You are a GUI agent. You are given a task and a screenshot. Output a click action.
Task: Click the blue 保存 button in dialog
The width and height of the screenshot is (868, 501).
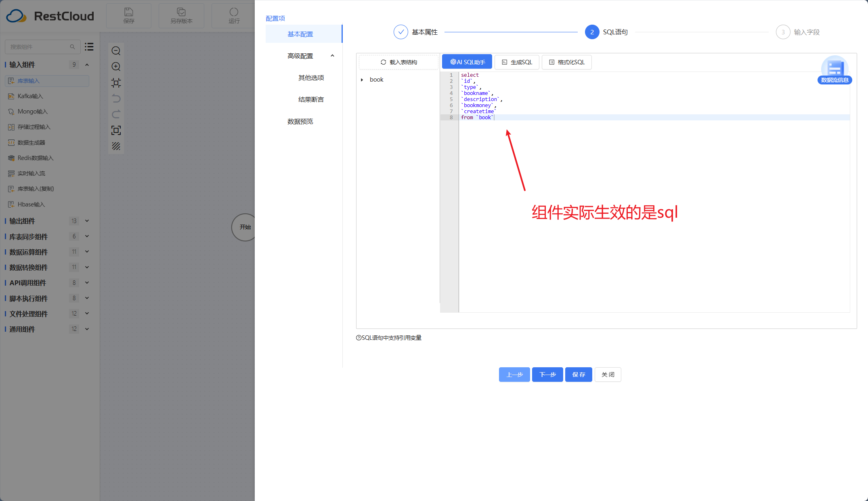[579, 375]
